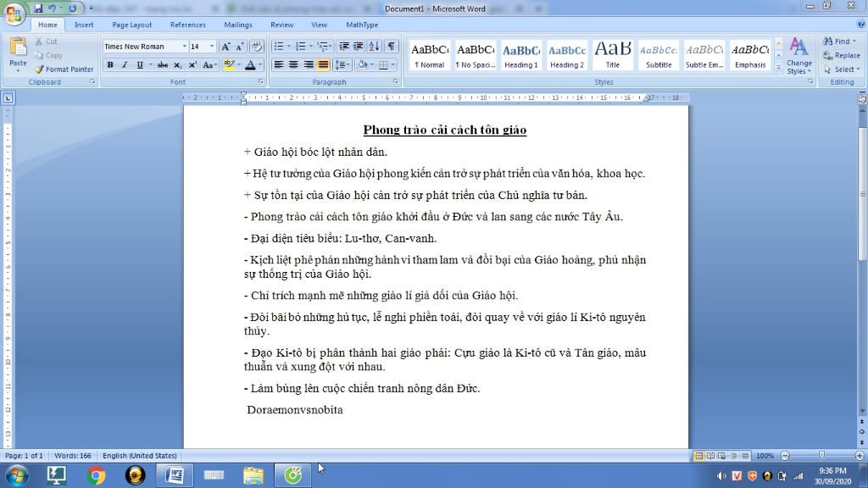Toggle Show/Hide paragraph marks
Screen dimensions: 868x488
(x=391, y=47)
